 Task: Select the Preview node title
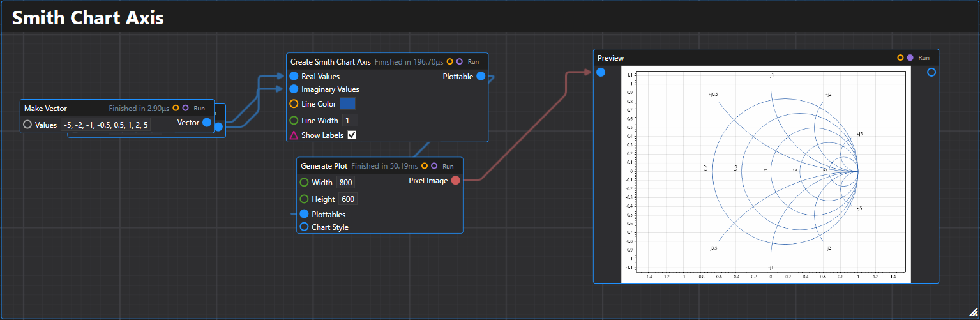[x=611, y=58]
